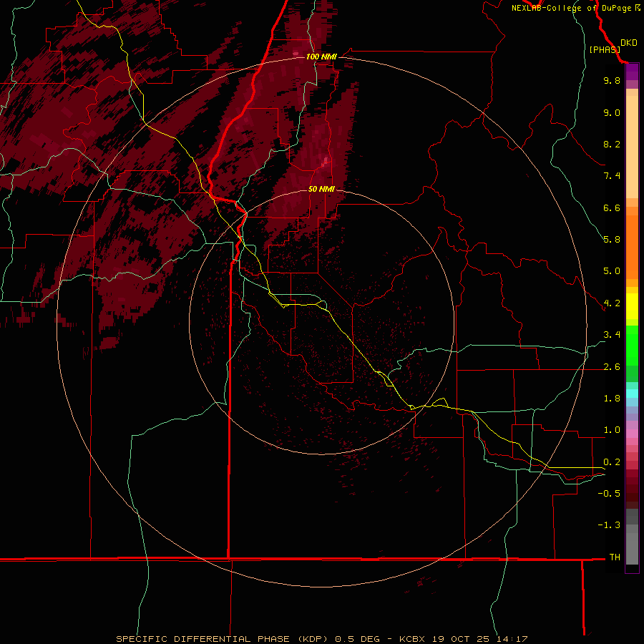Select the 1.0 legend value

point(612,430)
